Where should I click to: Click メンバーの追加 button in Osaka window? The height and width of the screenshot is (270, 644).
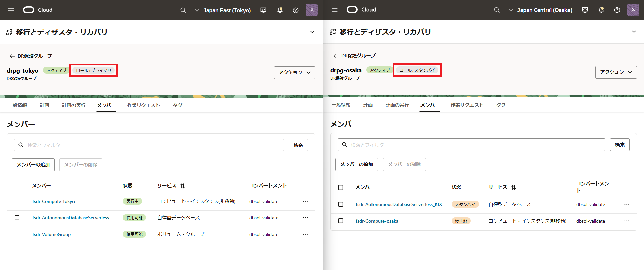coord(357,165)
